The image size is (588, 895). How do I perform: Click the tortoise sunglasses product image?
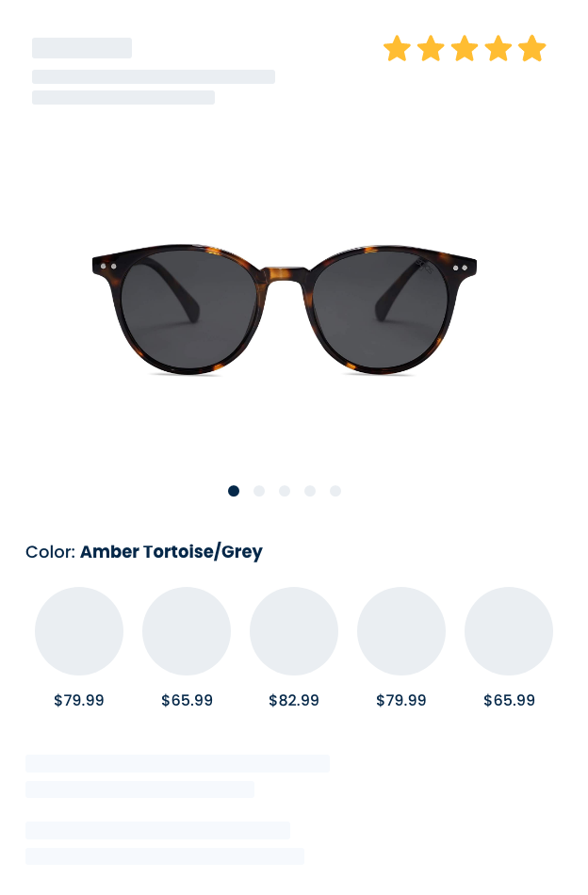[x=285, y=309]
